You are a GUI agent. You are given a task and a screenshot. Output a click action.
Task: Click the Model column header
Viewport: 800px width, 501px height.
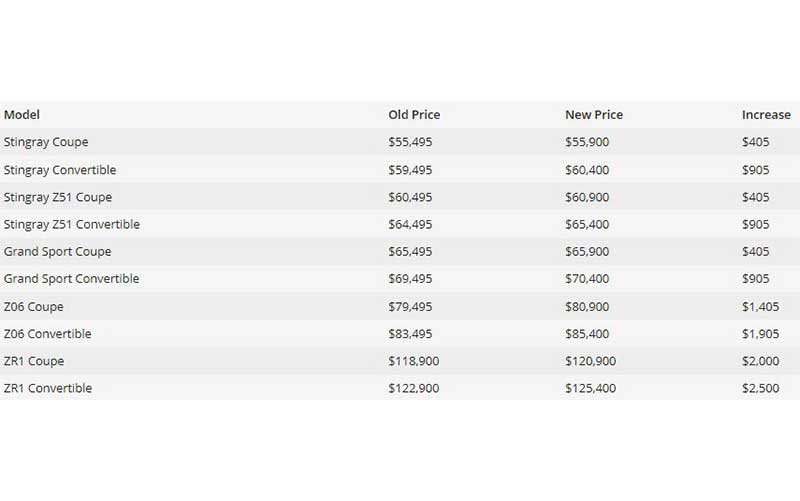22,115
